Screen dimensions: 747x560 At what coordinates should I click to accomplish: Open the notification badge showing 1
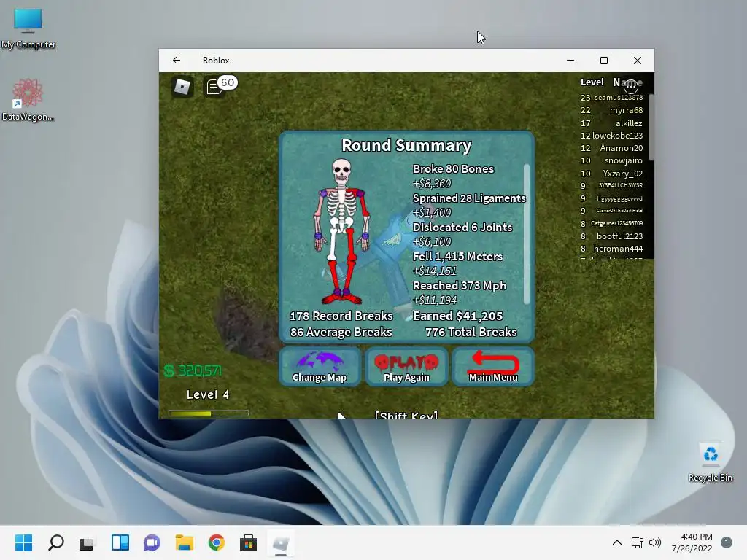(x=726, y=542)
